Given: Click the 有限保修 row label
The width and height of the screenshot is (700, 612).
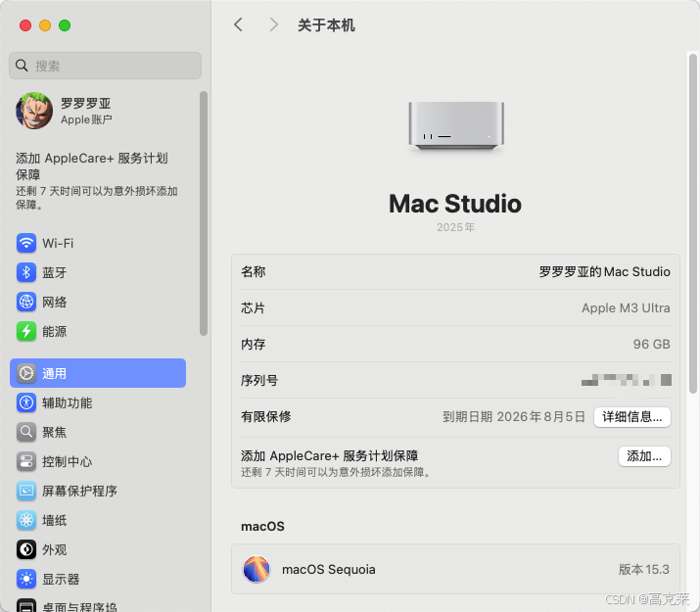Looking at the screenshot, I should pyautogui.click(x=266, y=416).
